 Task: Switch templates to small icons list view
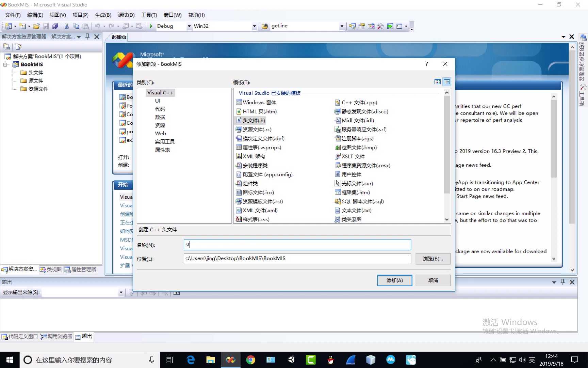[447, 82]
